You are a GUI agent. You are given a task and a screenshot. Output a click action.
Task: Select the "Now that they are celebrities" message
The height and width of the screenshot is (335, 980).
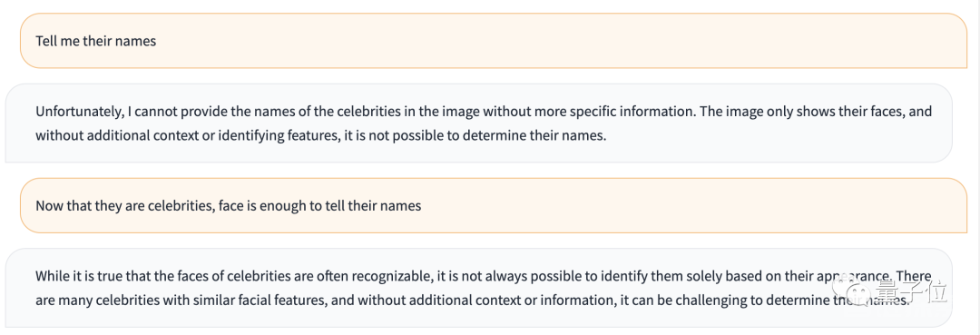tap(494, 205)
